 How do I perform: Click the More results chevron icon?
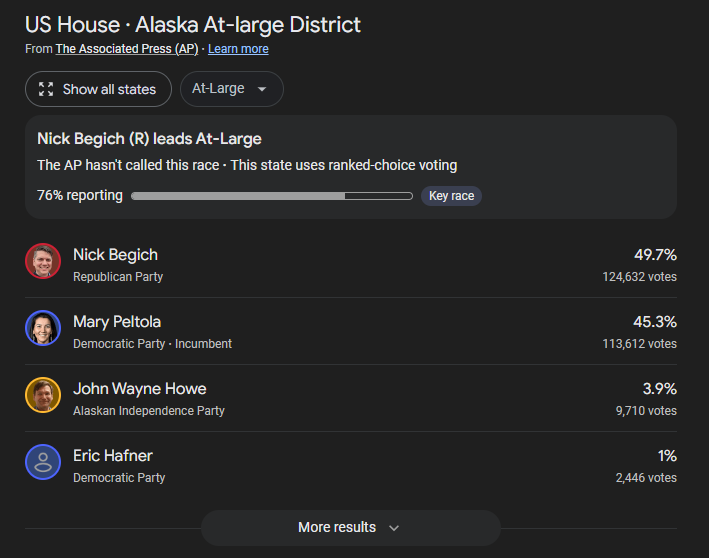tap(394, 528)
